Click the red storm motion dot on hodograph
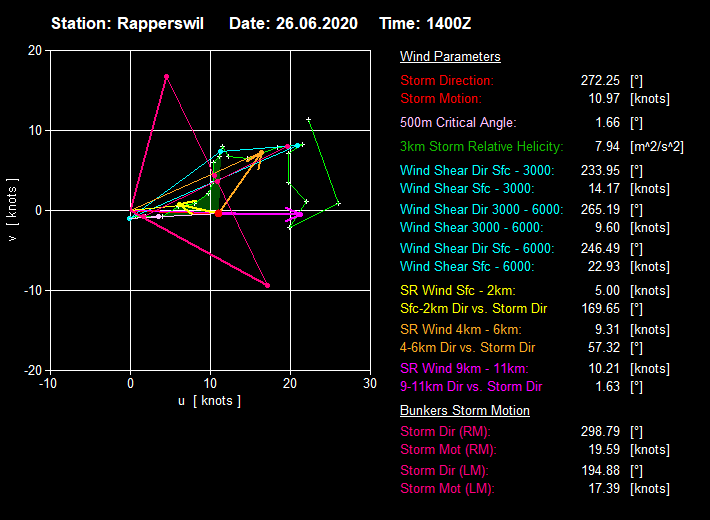The width and height of the screenshot is (710, 520). tap(218, 213)
